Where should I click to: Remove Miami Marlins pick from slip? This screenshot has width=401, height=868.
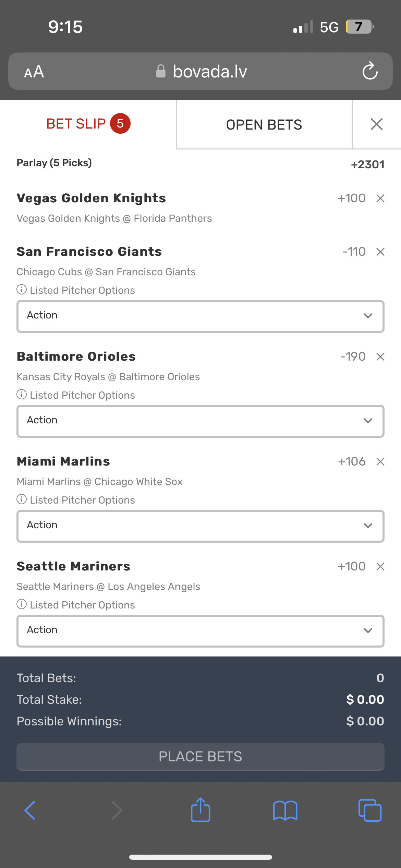(380, 462)
